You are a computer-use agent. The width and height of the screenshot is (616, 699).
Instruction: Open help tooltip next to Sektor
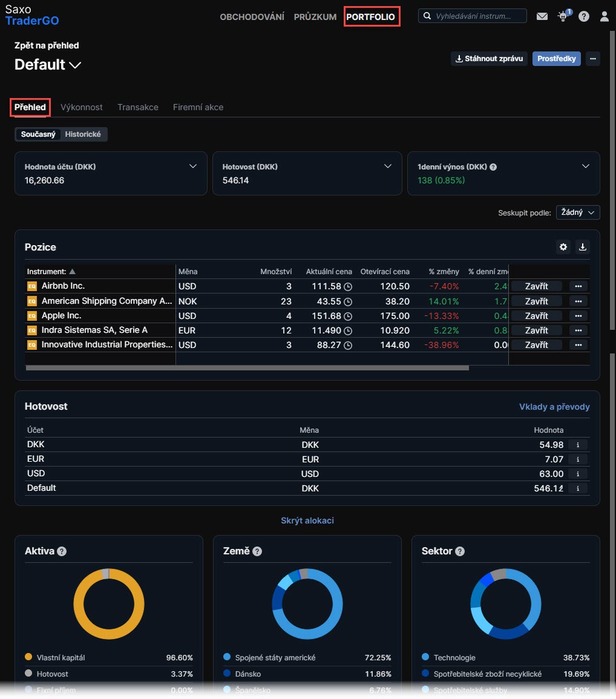coord(460,551)
